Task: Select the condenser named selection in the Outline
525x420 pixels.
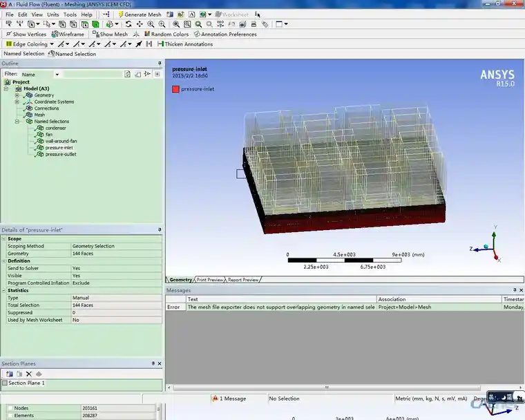Action: [x=55, y=128]
